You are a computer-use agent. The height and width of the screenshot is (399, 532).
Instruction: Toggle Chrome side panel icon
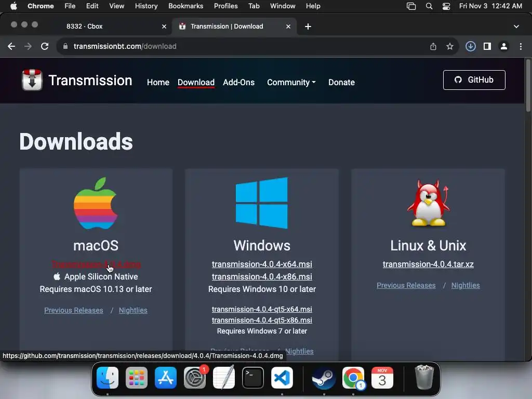(x=487, y=46)
